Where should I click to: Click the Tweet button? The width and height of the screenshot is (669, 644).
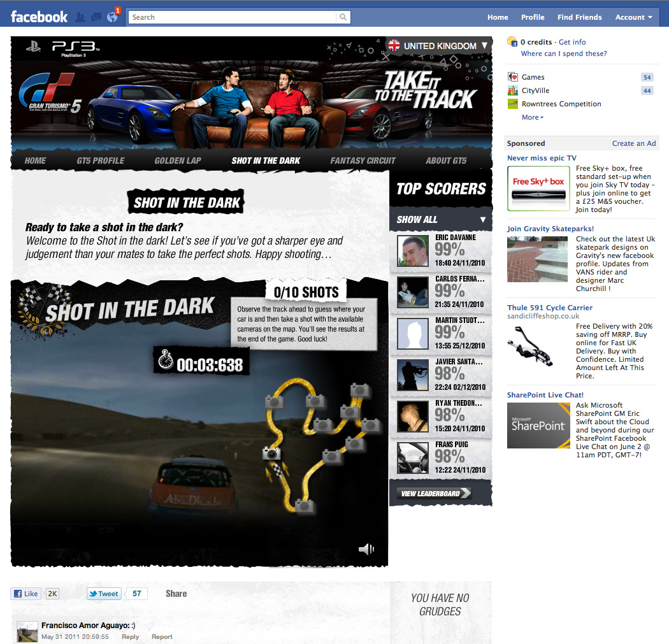tap(104, 594)
